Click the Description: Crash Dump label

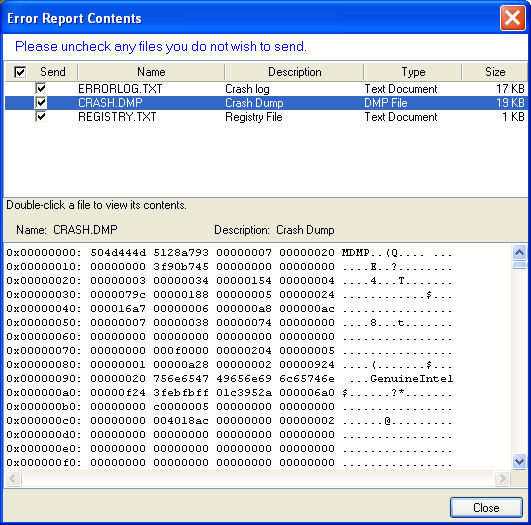(274, 230)
